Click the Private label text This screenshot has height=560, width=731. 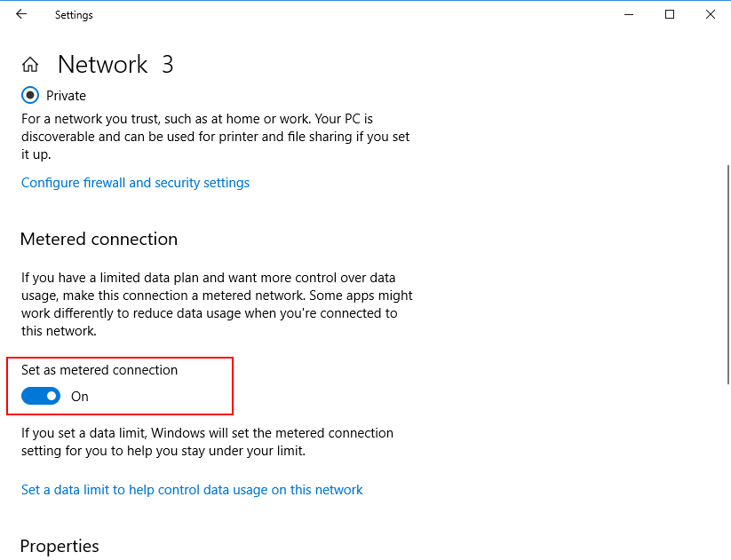[67, 96]
